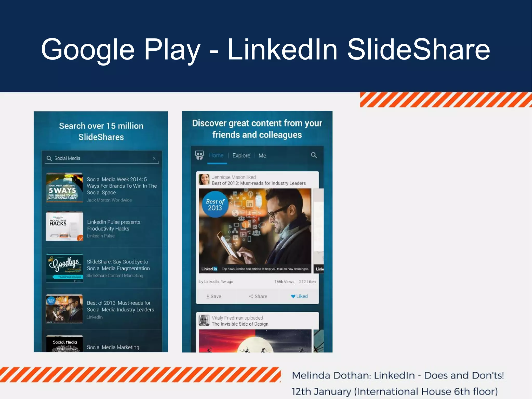Open Jennique Mason's profile picture
Image resolution: width=532 pixels, height=399 pixels.
[x=204, y=180]
